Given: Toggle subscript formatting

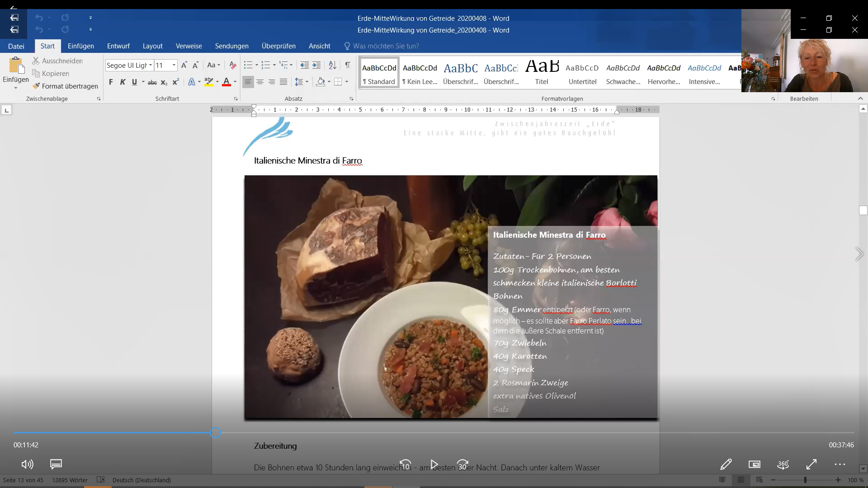Looking at the screenshot, I should tap(164, 82).
